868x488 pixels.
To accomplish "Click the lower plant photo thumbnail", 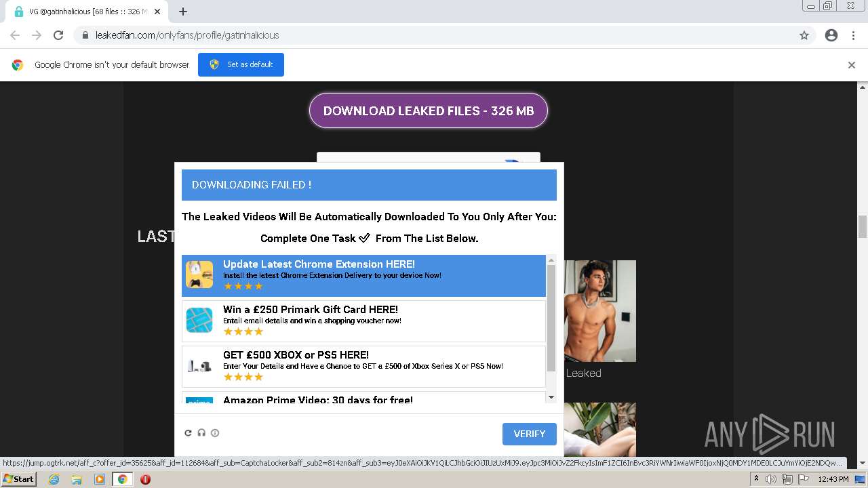I will [x=599, y=429].
